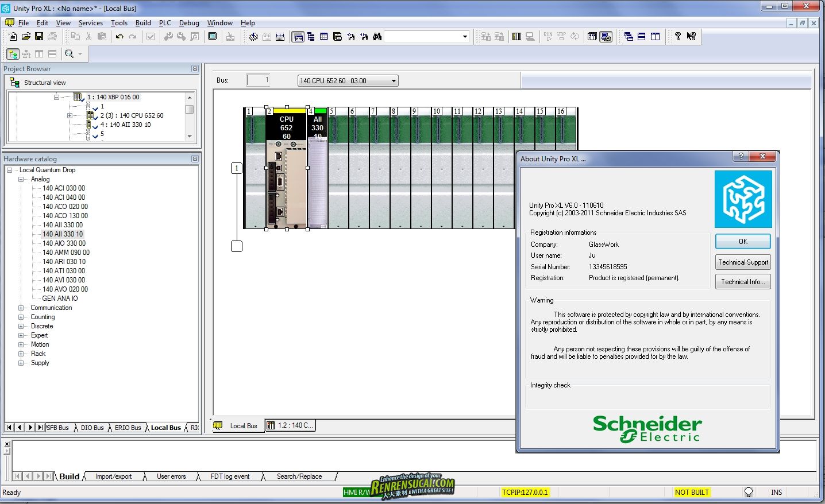
Task: Click the Tile Vertically icon
Action: [x=655, y=36]
